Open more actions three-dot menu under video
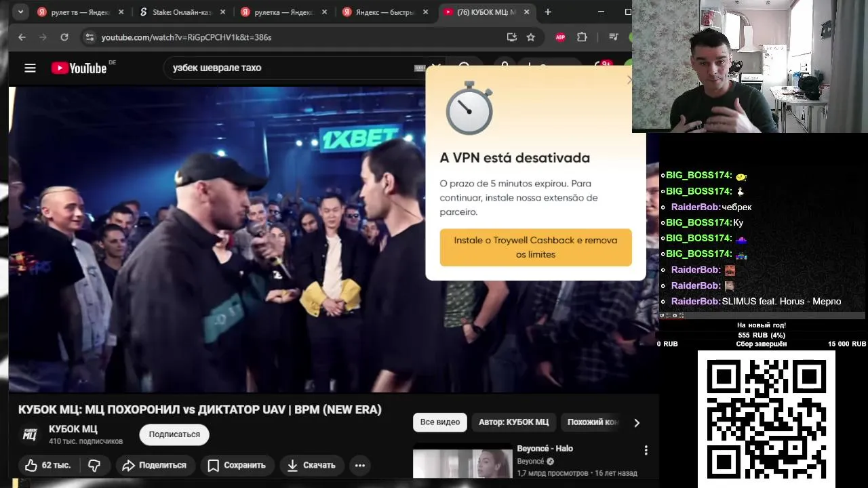 tap(360, 465)
